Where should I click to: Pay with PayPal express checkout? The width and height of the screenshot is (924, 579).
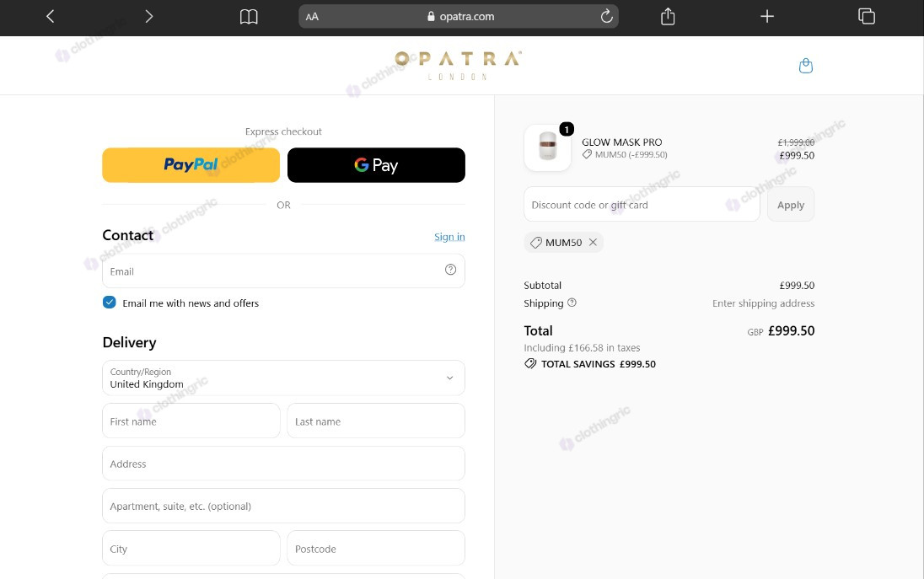coord(191,165)
